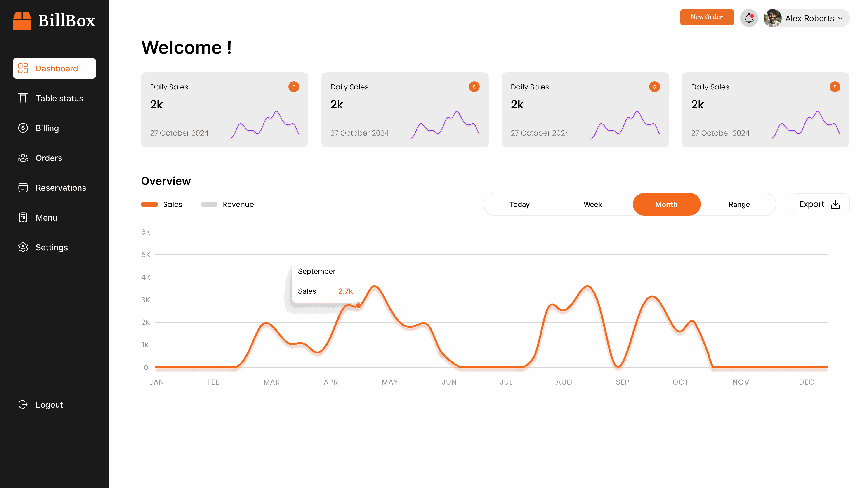Click the Daily Sales title on the third card

(x=530, y=87)
